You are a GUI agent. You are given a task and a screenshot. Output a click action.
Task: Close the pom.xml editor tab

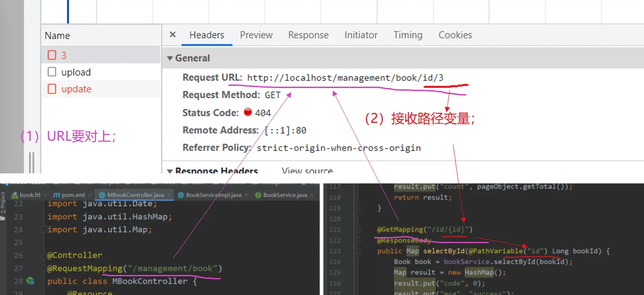pos(89,195)
